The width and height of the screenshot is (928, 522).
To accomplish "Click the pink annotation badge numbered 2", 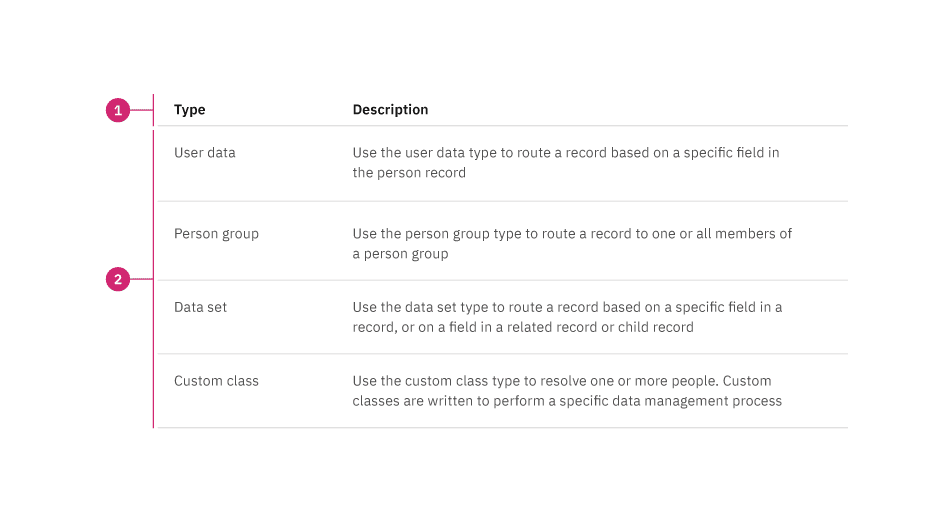I will pyautogui.click(x=118, y=280).
